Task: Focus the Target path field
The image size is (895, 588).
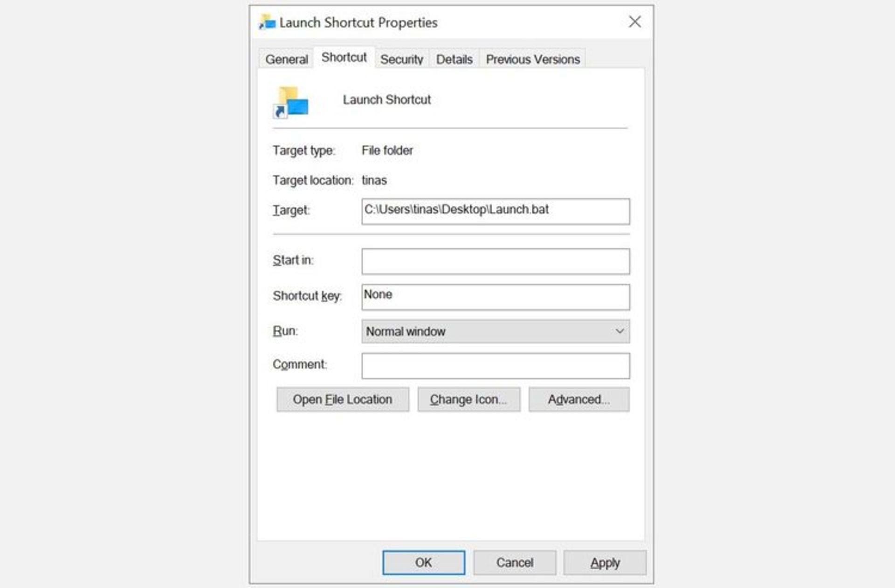Action: (495, 211)
